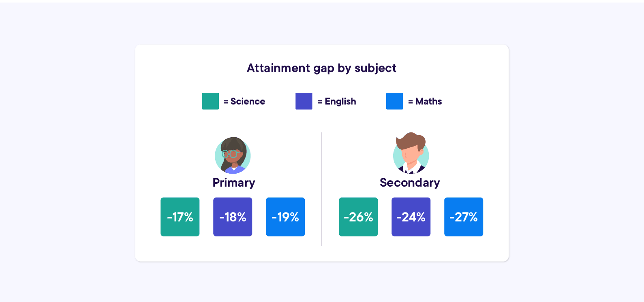Click the -19% Primary Maths tile
Image resolution: width=644 pixels, height=302 pixels.
tap(285, 217)
